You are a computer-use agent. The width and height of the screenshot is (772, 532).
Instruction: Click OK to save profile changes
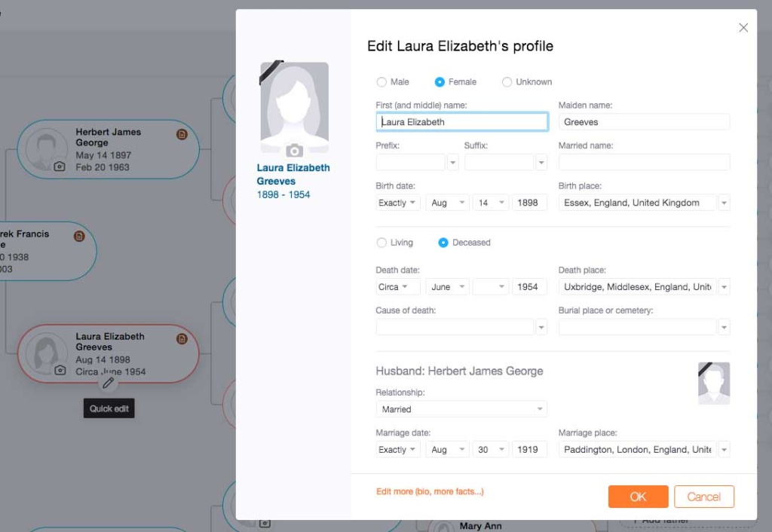pos(638,497)
